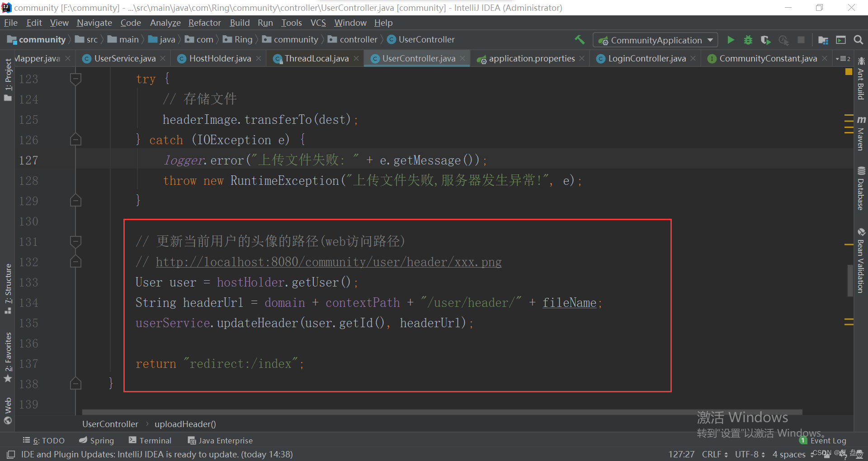Click the grey Stop square icon
The height and width of the screenshot is (461, 868).
tap(801, 40)
